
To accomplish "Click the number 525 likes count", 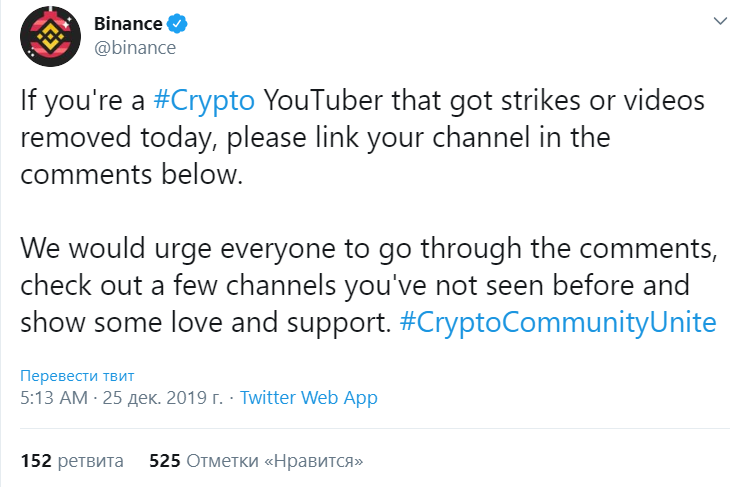I will point(165,460).
